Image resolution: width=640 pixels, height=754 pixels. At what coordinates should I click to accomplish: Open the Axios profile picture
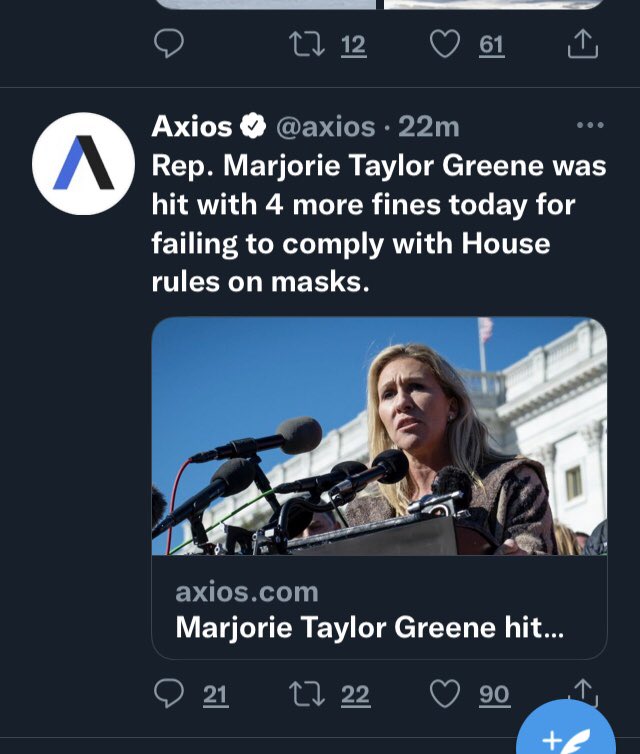[83, 163]
